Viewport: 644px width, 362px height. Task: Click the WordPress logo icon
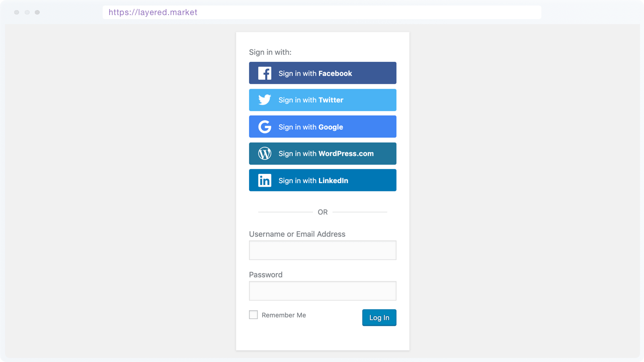[x=264, y=153]
